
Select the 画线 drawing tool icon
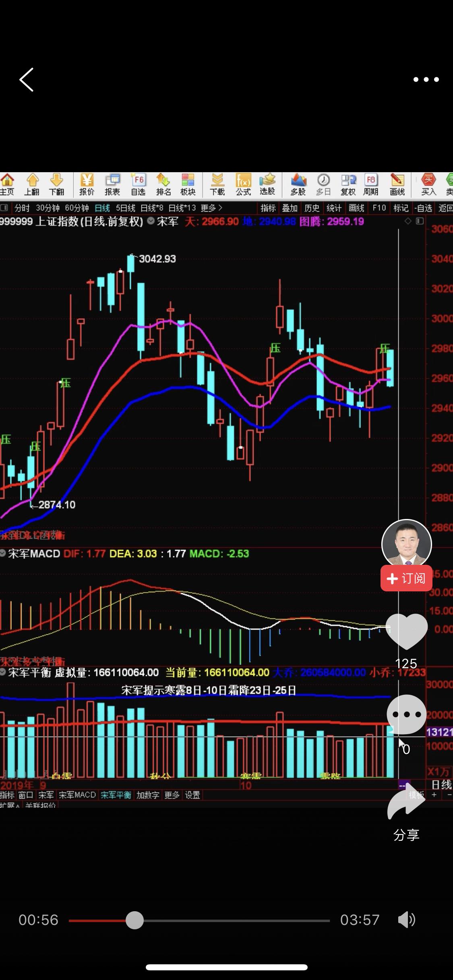(397, 185)
